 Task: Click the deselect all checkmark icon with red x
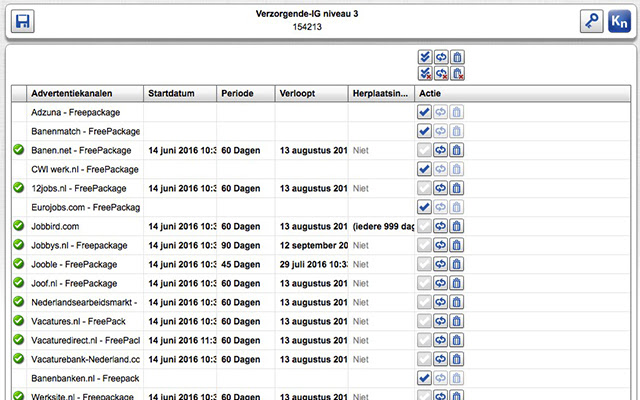pyautogui.click(x=425, y=73)
